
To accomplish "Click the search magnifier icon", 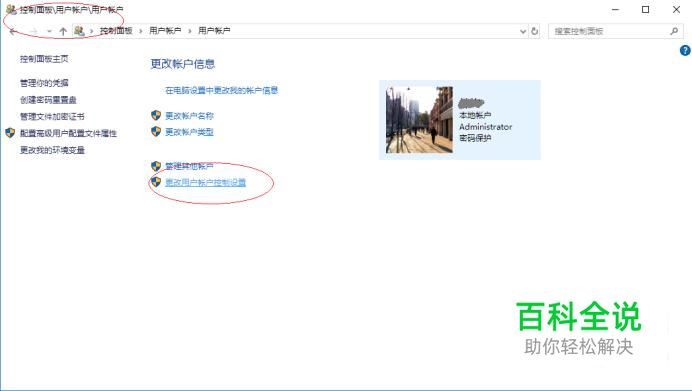I will pyautogui.click(x=673, y=31).
